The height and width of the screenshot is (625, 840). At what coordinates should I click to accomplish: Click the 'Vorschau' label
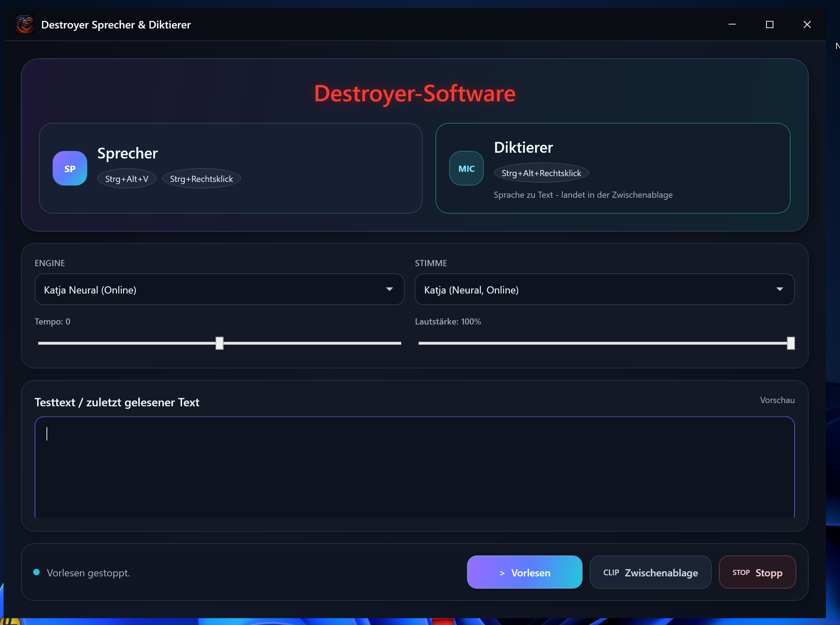coord(777,400)
